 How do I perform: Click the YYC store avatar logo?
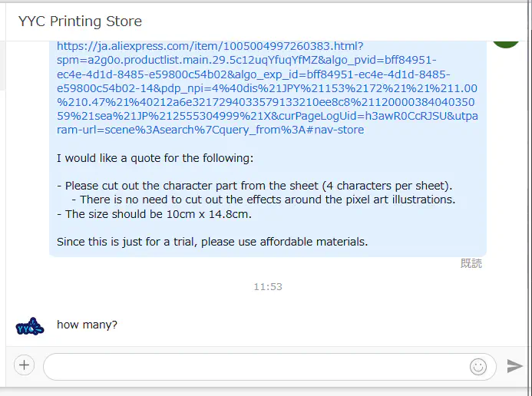click(30, 326)
